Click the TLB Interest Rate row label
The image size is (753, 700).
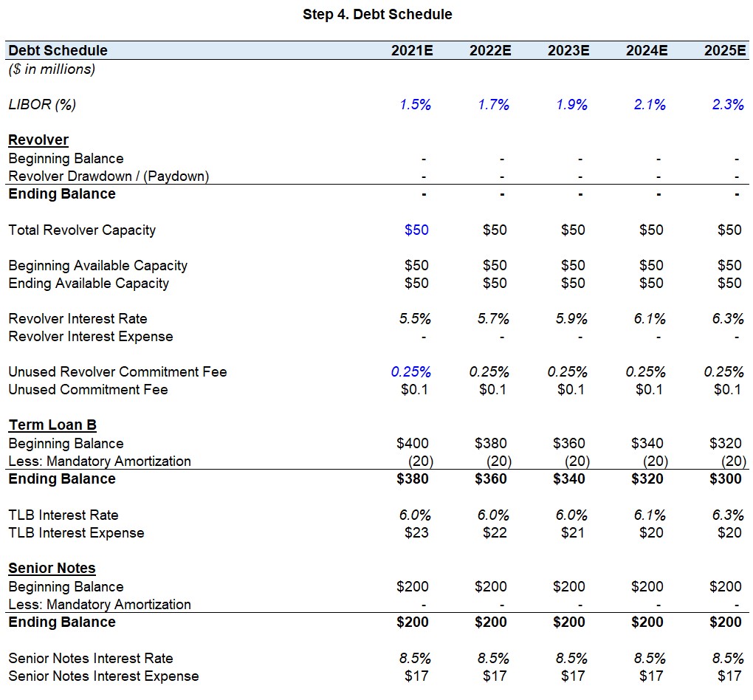pos(63,515)
